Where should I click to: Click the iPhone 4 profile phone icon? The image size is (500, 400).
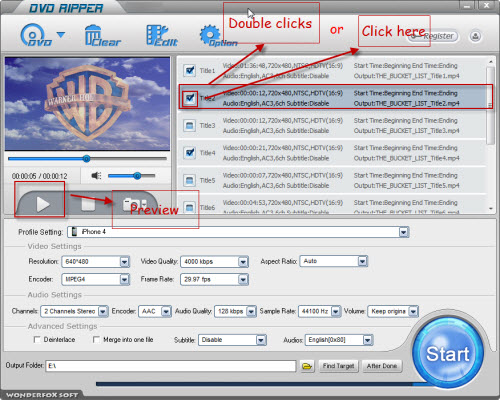(74, 232)
